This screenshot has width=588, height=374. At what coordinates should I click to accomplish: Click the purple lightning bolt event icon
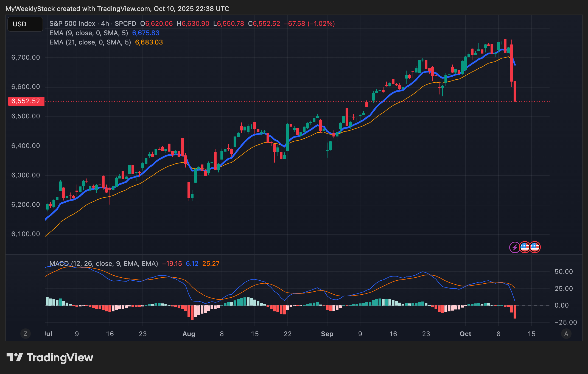[x=515, y=247]
